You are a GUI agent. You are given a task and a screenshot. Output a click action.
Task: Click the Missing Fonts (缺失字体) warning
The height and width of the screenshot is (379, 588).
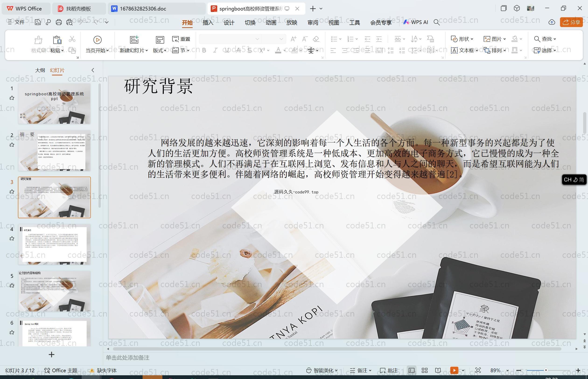tap(103, 370)
